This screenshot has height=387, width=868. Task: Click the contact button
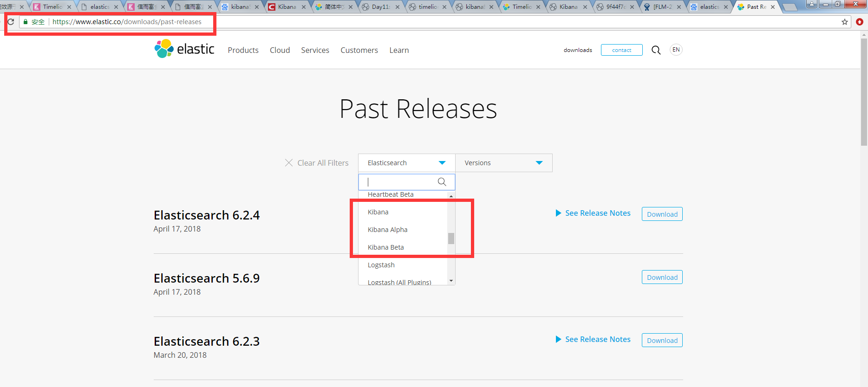click(622, 50)
